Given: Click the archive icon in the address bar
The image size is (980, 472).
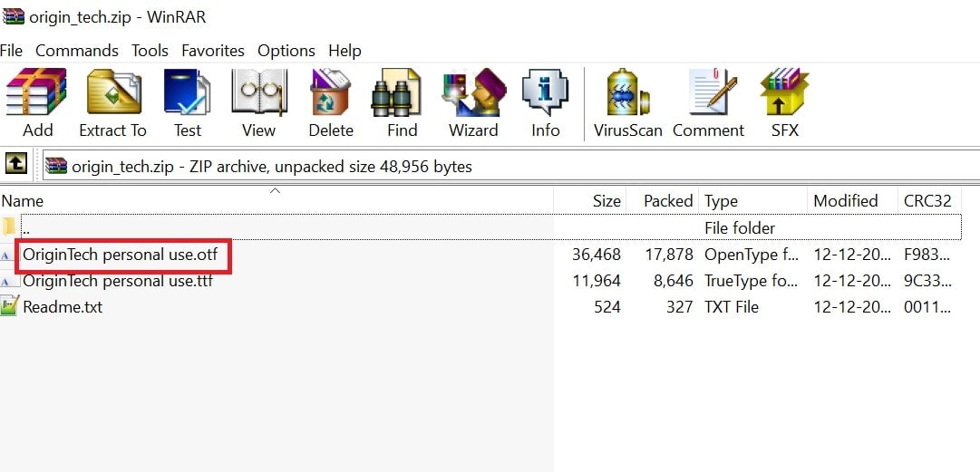Looking at the screenshot, I should [x=56, y=166].
